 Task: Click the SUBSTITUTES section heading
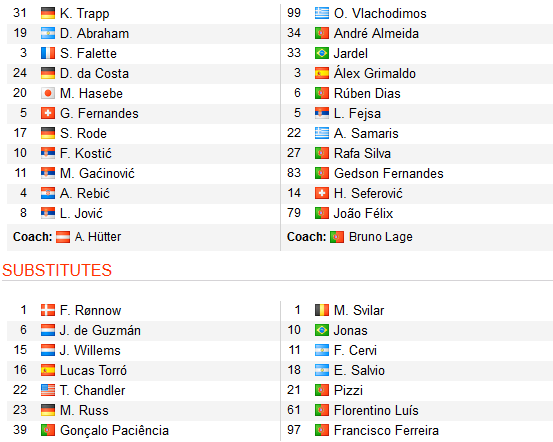tap(57, 271)
